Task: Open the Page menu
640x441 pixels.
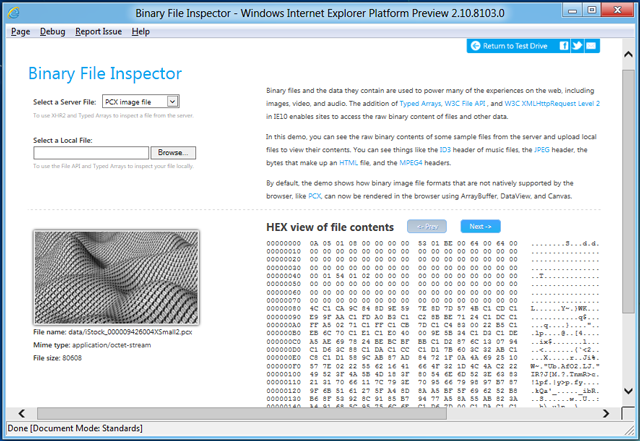Action: pos(20,31)
